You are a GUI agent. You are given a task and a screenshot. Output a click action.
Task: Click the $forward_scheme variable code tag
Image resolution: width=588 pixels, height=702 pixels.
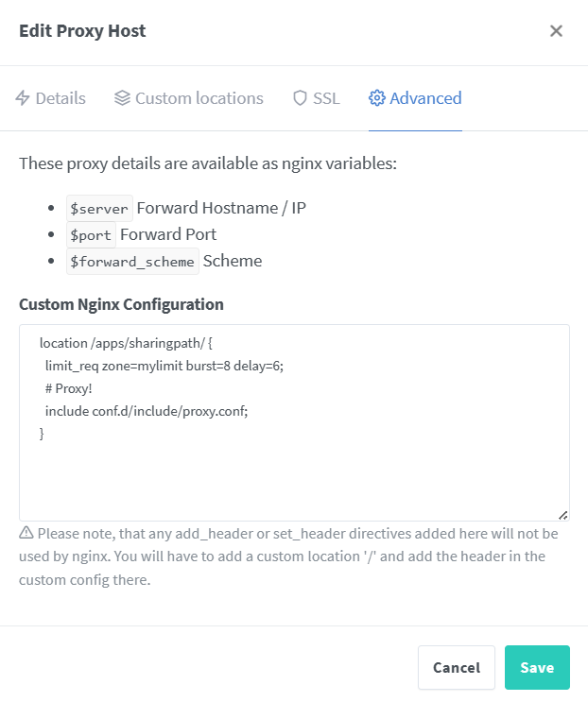132,261
